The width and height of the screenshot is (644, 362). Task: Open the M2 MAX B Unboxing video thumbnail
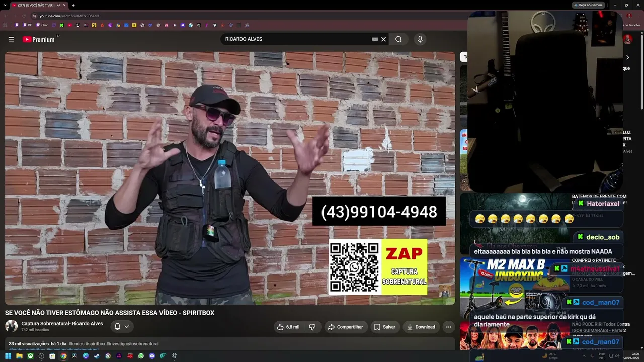click(514, 286)
